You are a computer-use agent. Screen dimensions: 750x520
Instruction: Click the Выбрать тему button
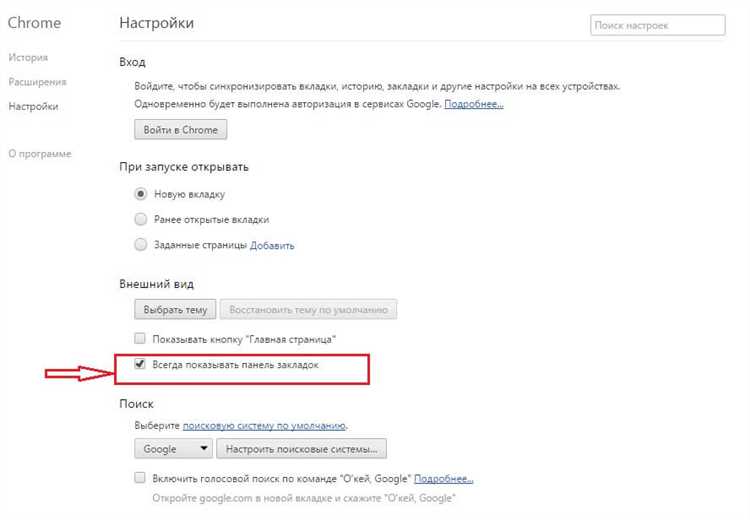tap(175, 310)
